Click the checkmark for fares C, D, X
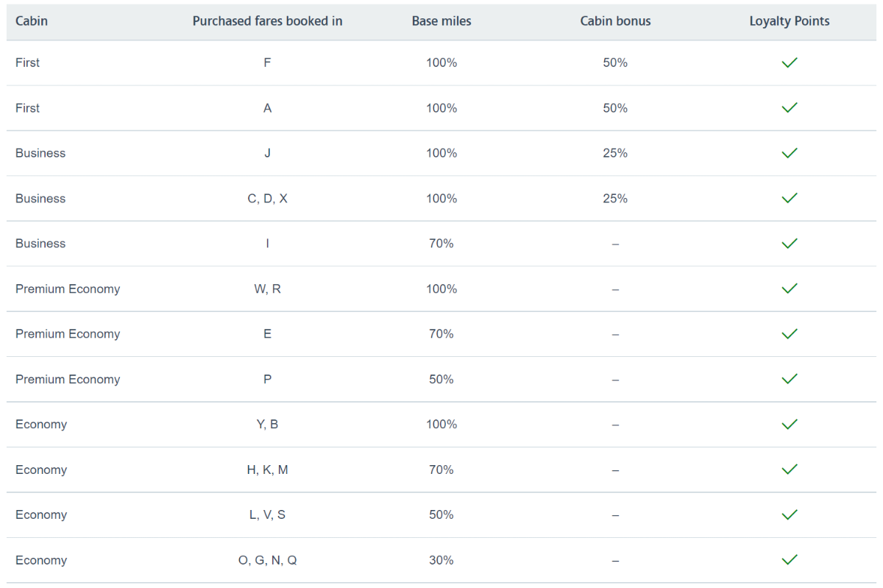883x588 pixels. coord(790,199)
